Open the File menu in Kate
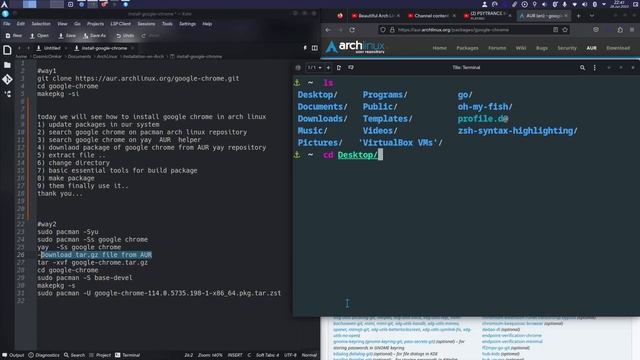The image size is (640, 360). 7,24
